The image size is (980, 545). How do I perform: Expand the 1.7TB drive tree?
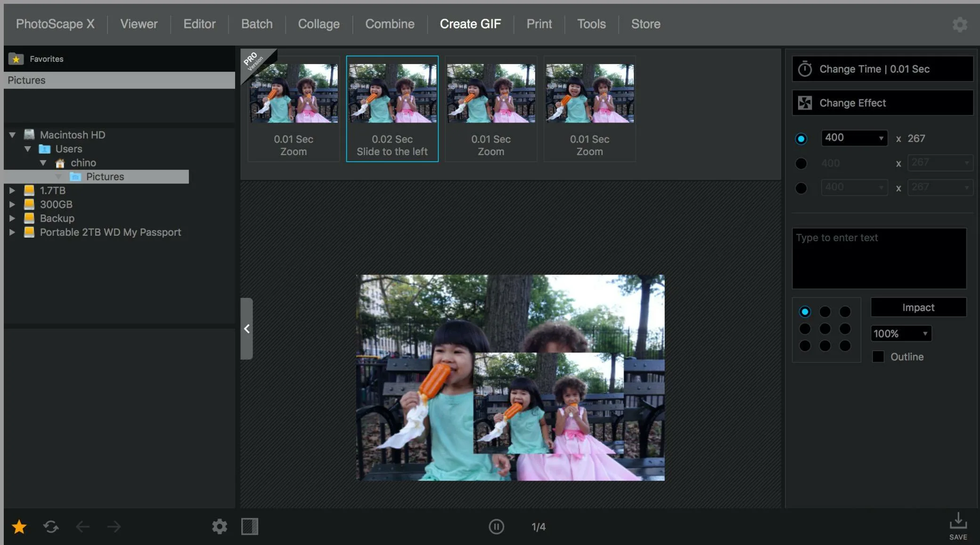click(x=12, y=190)
